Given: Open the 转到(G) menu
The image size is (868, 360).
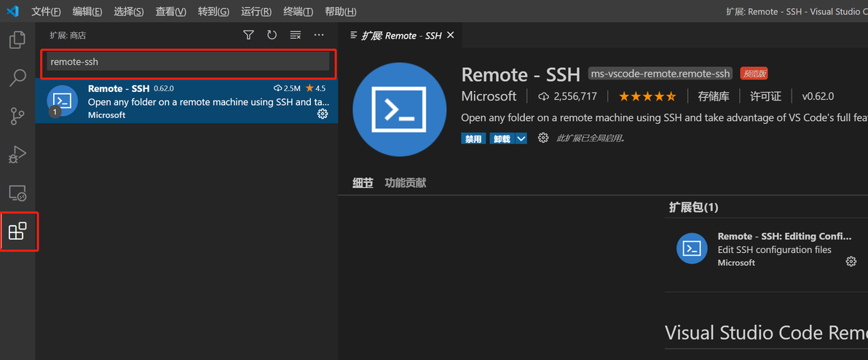Looking at the screenshot, I should click(213, 12).
